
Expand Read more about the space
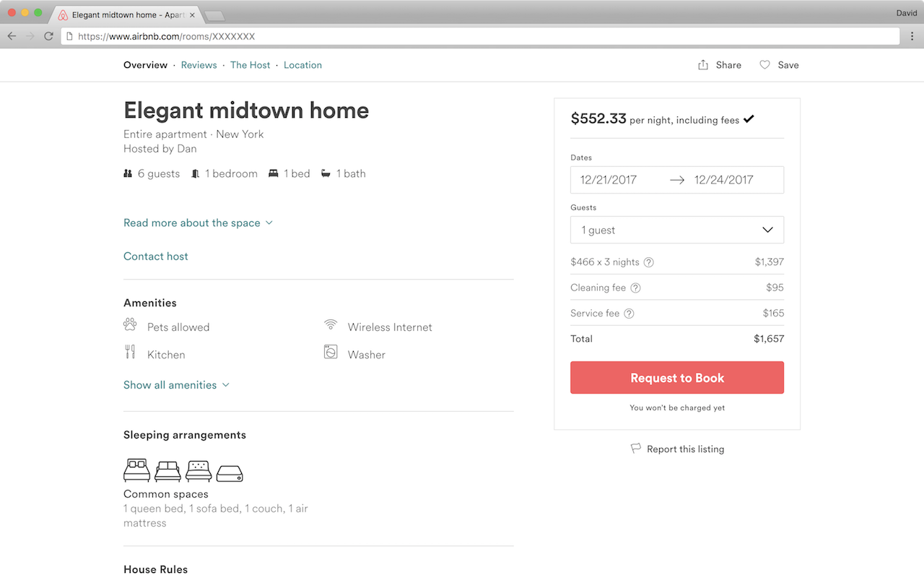(192, 223)
